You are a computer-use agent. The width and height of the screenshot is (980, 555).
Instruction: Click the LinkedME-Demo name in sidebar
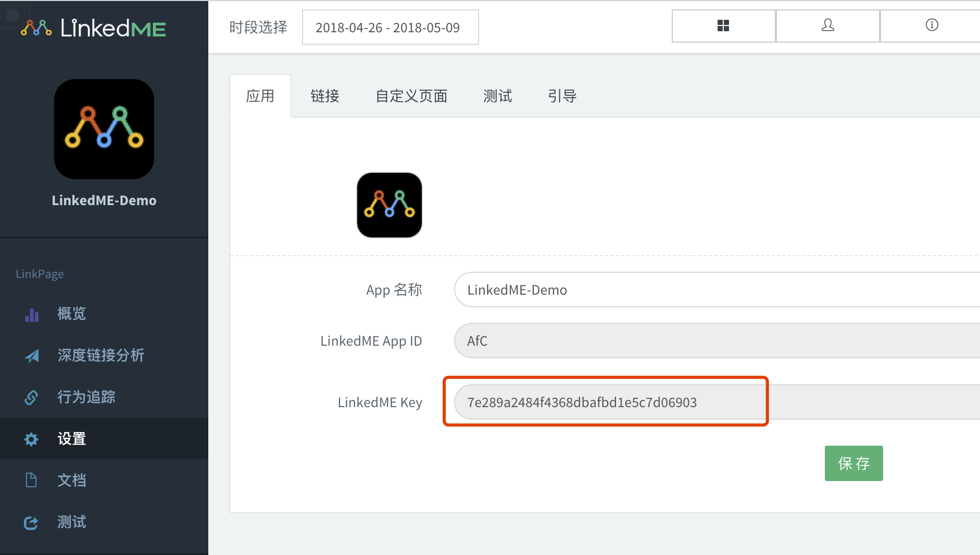104,200
